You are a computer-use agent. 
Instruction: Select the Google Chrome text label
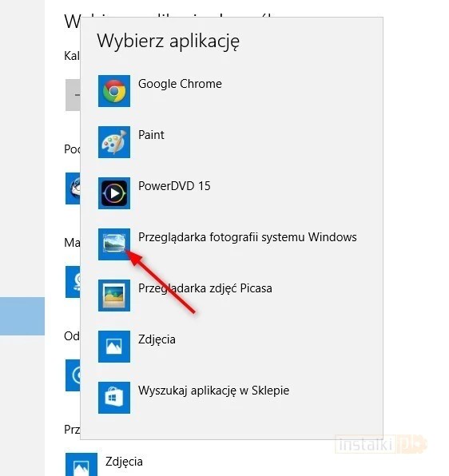(180, 84)
